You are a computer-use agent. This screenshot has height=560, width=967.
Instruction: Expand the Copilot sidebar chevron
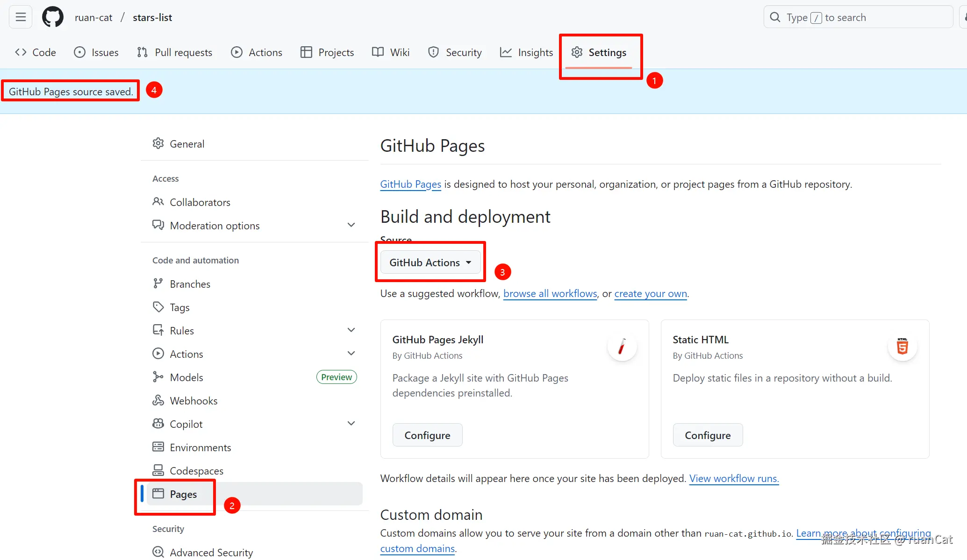(x=351, y=424)
